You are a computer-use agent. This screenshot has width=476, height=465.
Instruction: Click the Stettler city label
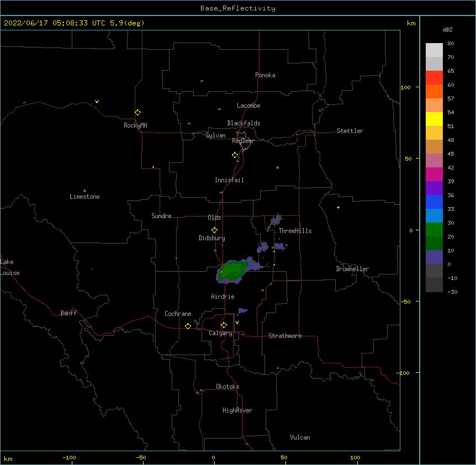point(350,131)
